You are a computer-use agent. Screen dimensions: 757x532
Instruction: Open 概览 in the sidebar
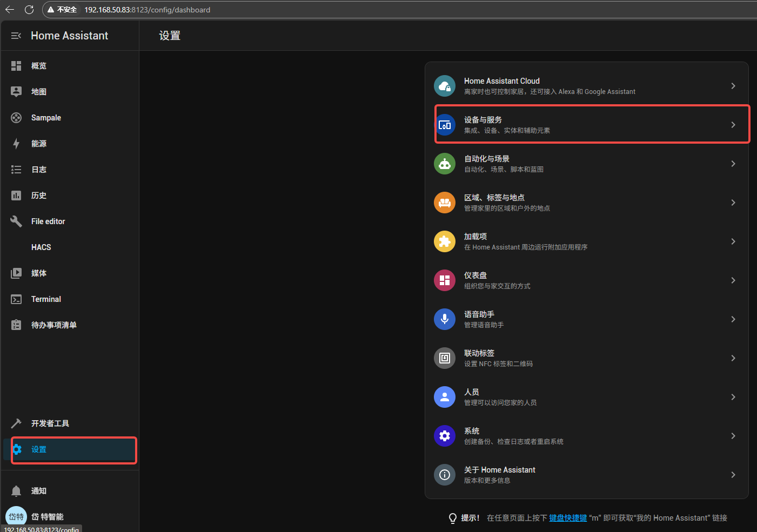[x=39, y=66]
